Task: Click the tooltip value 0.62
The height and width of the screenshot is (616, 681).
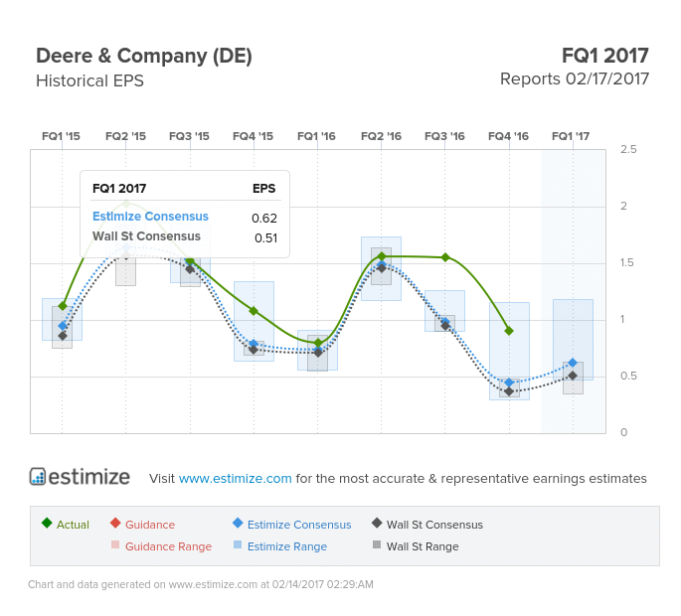Action: click(x=264, y=218)
